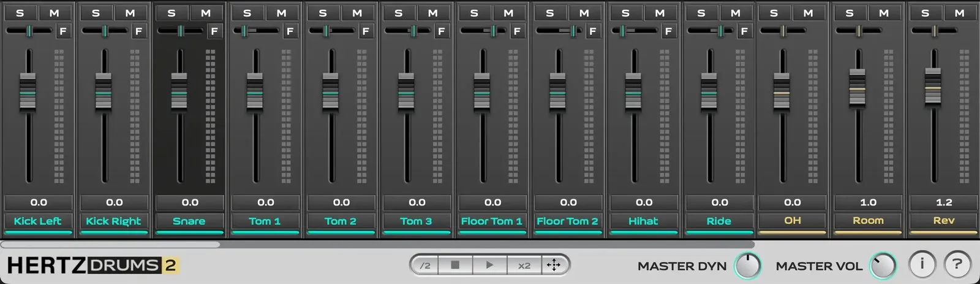The width and height of the screenshot is (980, 284).
Task: Solo the Tom 1 channel
Action: click(247, 13)
